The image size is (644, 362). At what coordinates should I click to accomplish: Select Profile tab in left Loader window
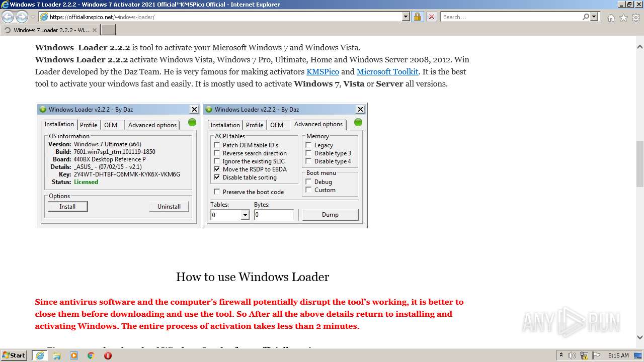point(89,125)
